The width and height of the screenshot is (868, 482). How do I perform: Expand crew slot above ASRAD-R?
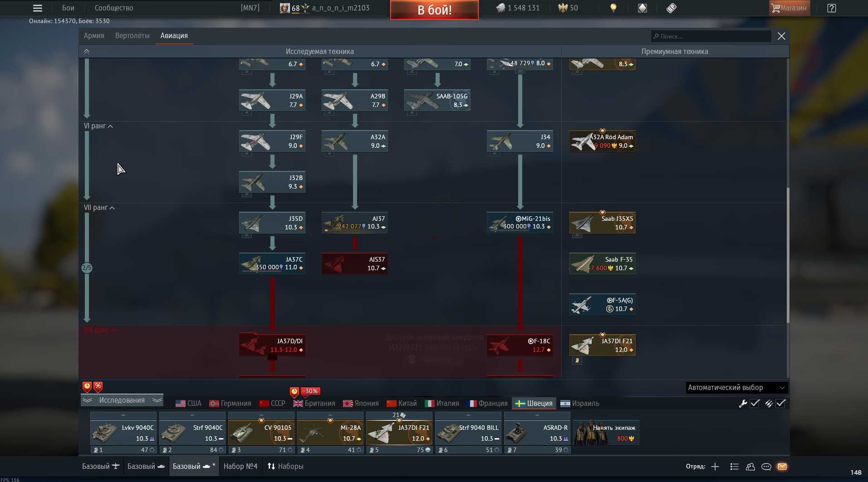(x=537, y=415)
